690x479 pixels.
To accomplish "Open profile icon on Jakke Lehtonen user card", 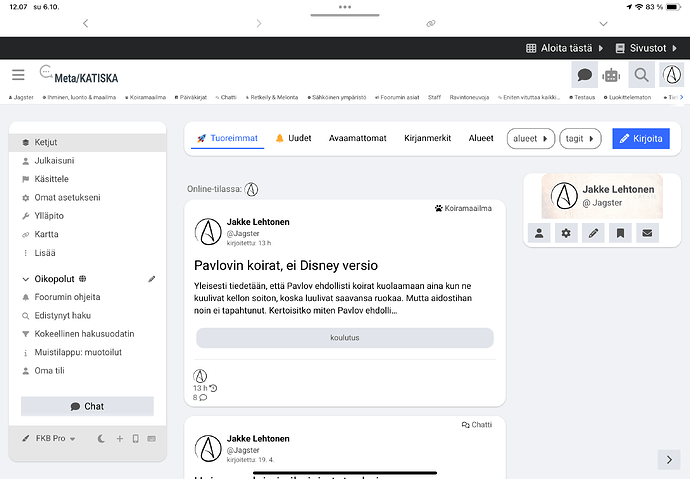I will pyautogui.click(x=539, y=233).
